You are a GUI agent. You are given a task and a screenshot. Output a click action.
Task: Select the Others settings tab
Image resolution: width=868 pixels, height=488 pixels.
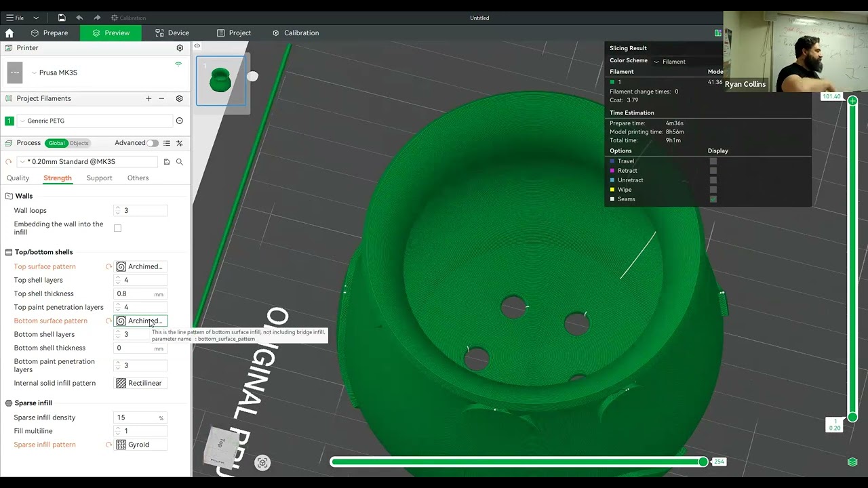coord(138,178)
